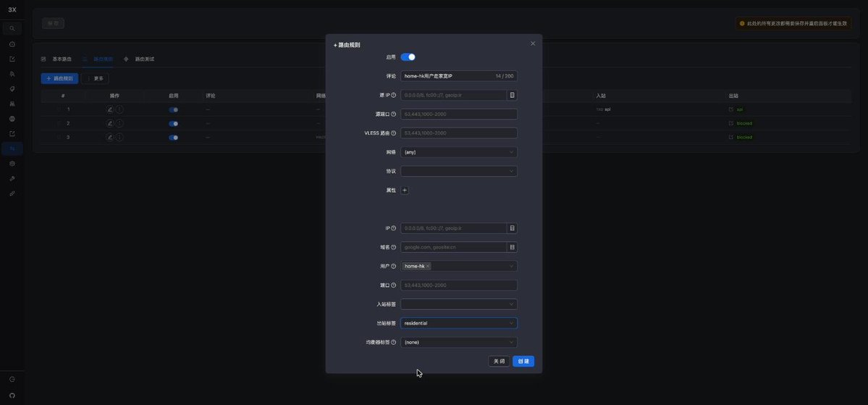
Task: Switch to the 基本路由 tab
Action: (56, 59)
